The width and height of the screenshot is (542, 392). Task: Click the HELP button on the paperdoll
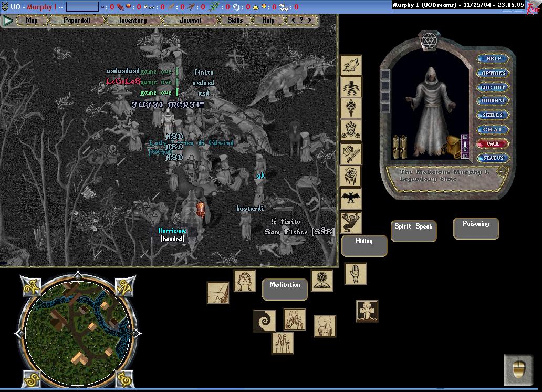coord(493,58)
